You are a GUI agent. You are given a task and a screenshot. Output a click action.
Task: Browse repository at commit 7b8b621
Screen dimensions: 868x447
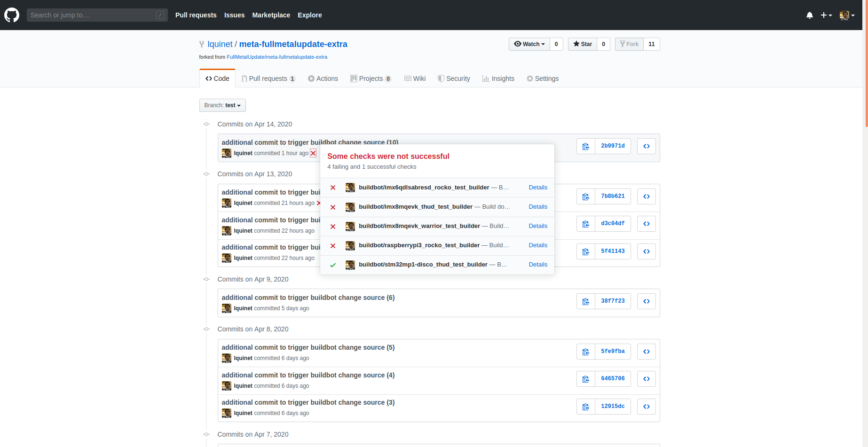click(x=647, y=196)
